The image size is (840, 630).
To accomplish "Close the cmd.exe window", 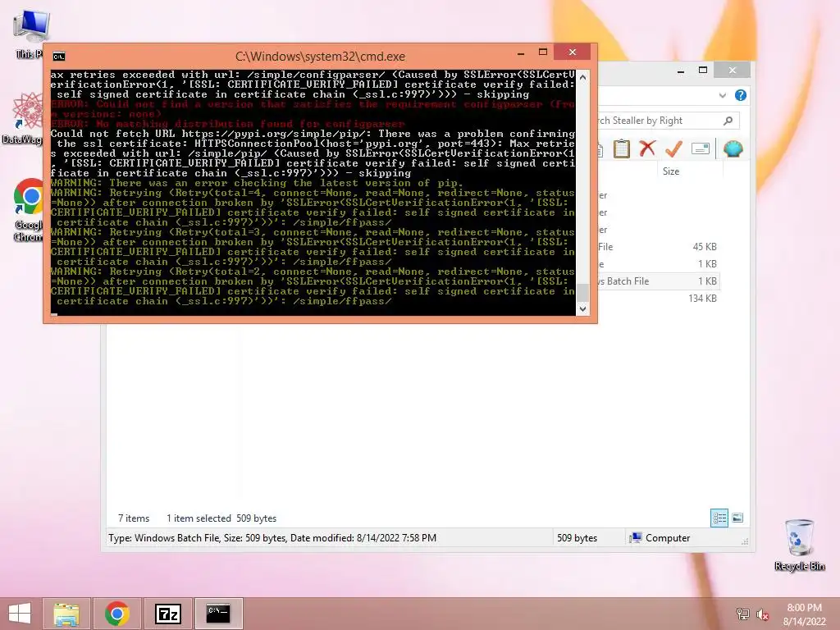I will (x=572, y=52).
